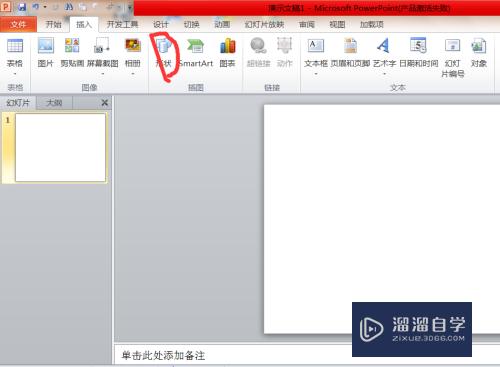Image resolution: width=500 pixels, height=367 pixels.
Task: Open the 文件 file menu
Action: [18, 24]
